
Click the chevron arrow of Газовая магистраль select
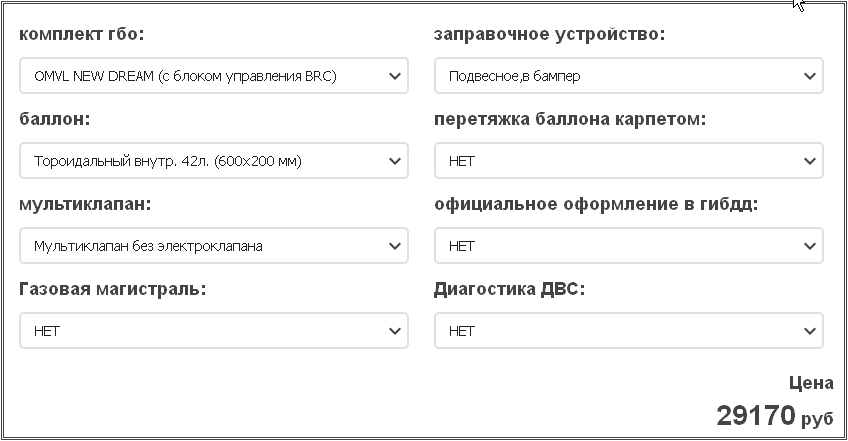pos(395,331)
